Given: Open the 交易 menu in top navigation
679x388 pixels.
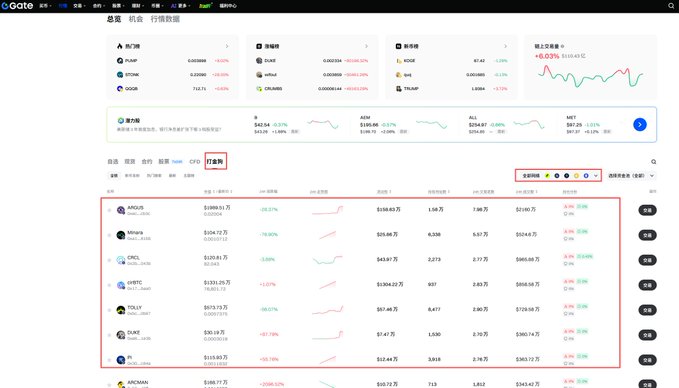Looking at the screenshot, I should 79,6.
